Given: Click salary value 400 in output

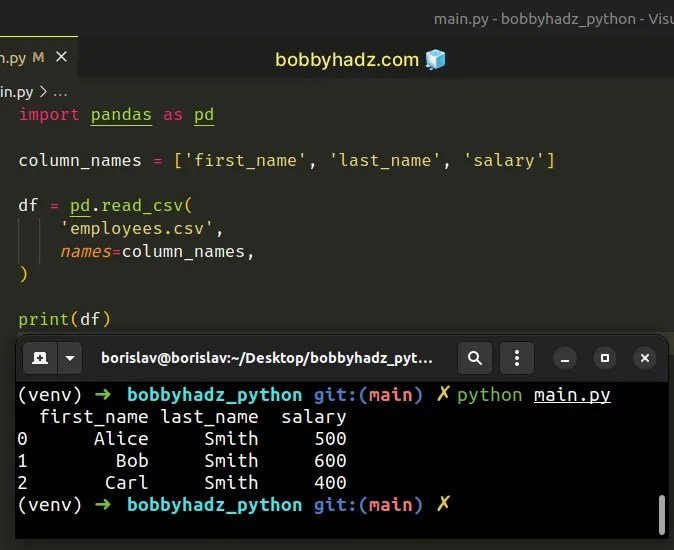Looking at the screenshot, I should 330,483.
